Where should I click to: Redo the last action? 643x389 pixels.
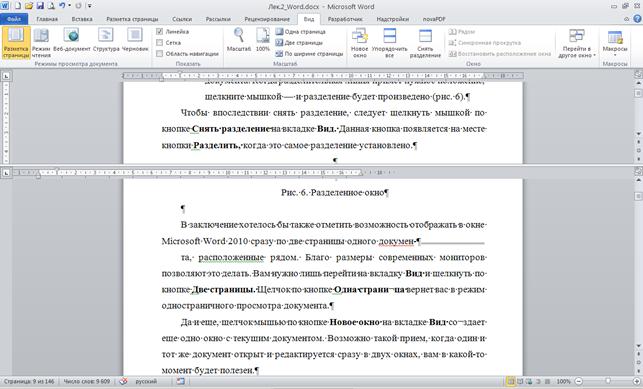click(78, 6)
